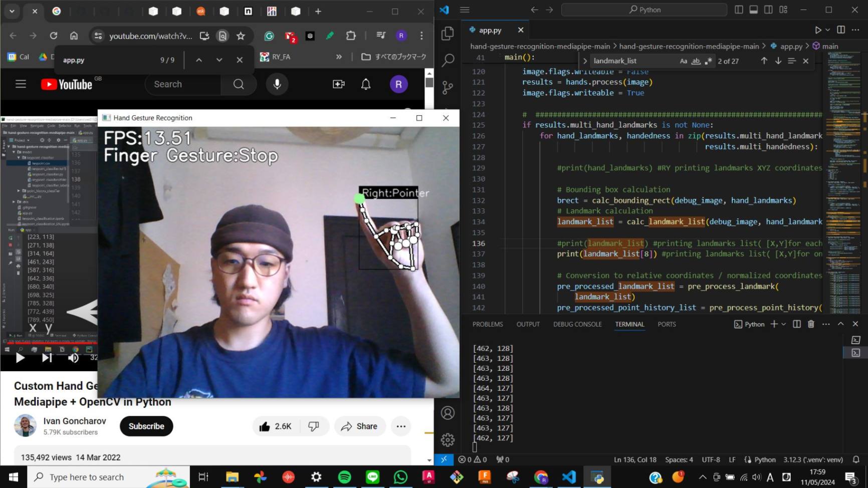
Task: Toggle VS Code panel layout button
Action: coord(753,10)
